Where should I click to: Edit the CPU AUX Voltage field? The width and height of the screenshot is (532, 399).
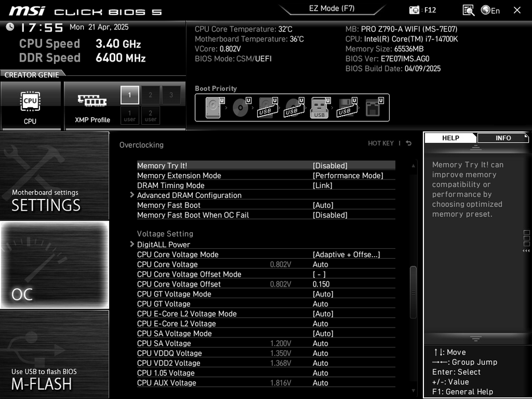tap(320, 382)
